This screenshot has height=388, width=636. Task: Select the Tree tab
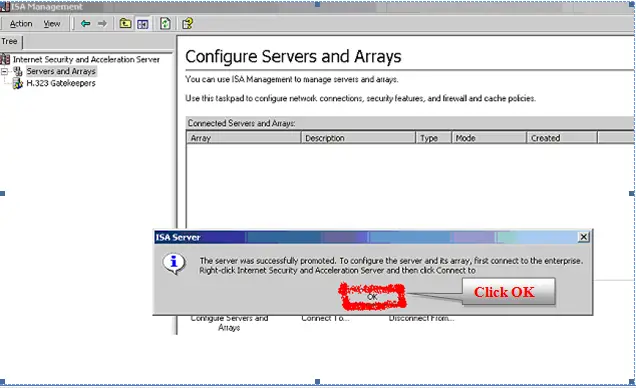[9, 41]
